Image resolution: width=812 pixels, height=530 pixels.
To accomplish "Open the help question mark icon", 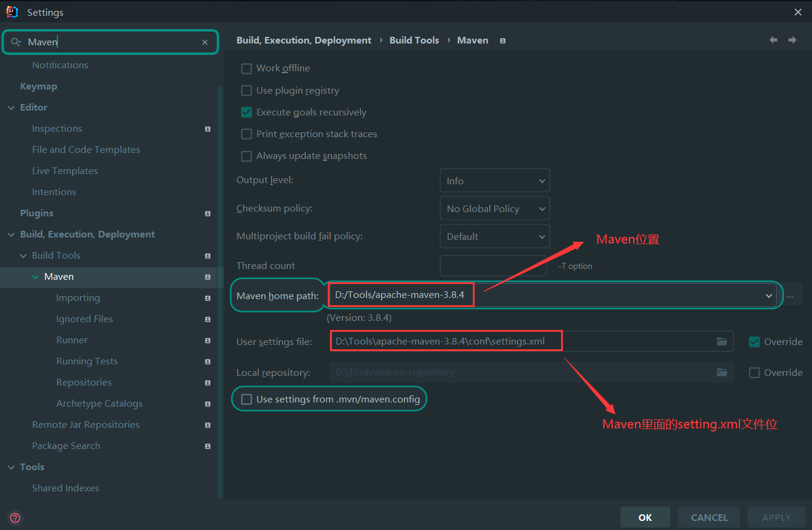I will point(15,517).
